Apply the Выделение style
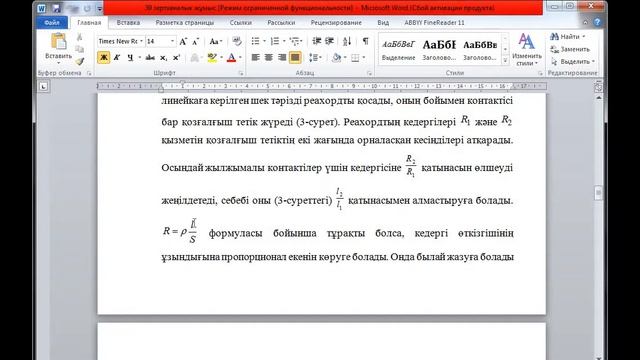Viewport: 640px width, 360px height. (398, 50)
